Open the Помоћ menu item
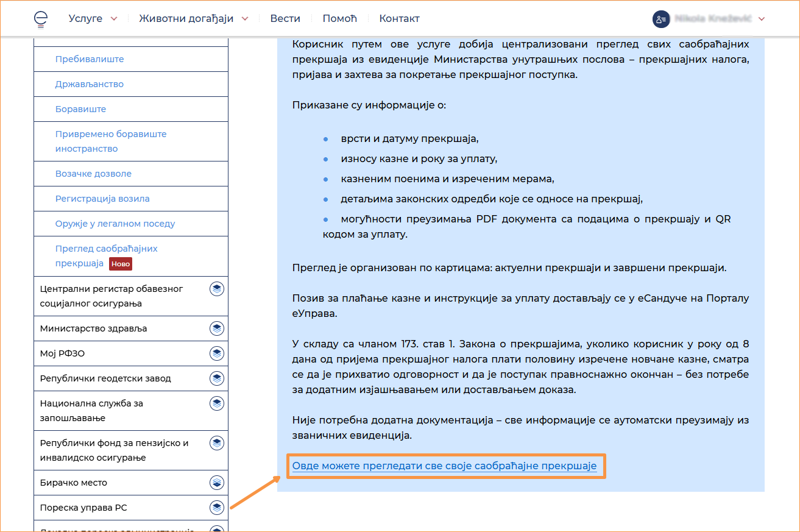800x532 pixels. (x=339, y=19)
